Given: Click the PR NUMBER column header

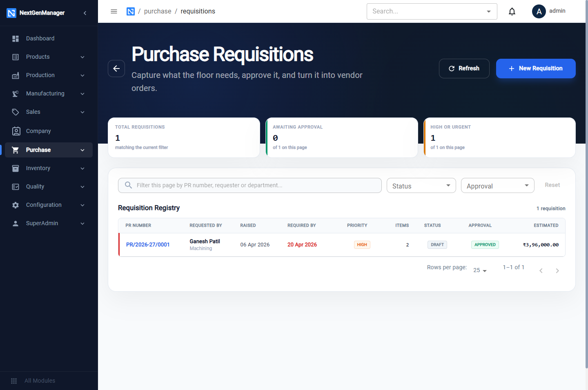Looking at the screenshot, I should coord(138,226).
